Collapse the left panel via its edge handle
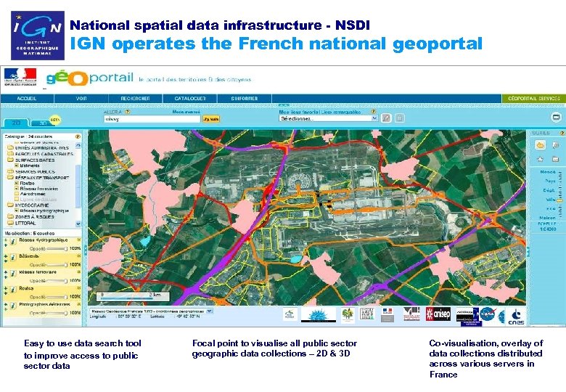 click(86, 249)
